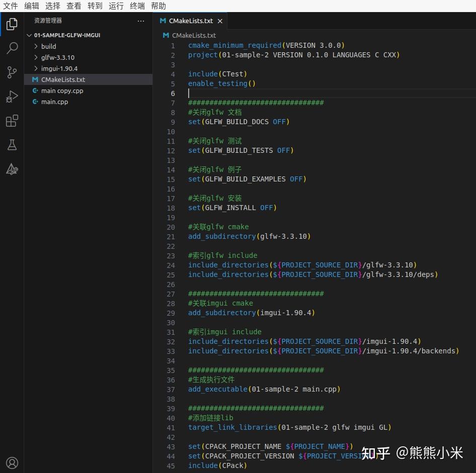Open main copy.cpp from the explorer
Image resolution: width=476 pixels, height=473 pixels.
tap(62, 90)
